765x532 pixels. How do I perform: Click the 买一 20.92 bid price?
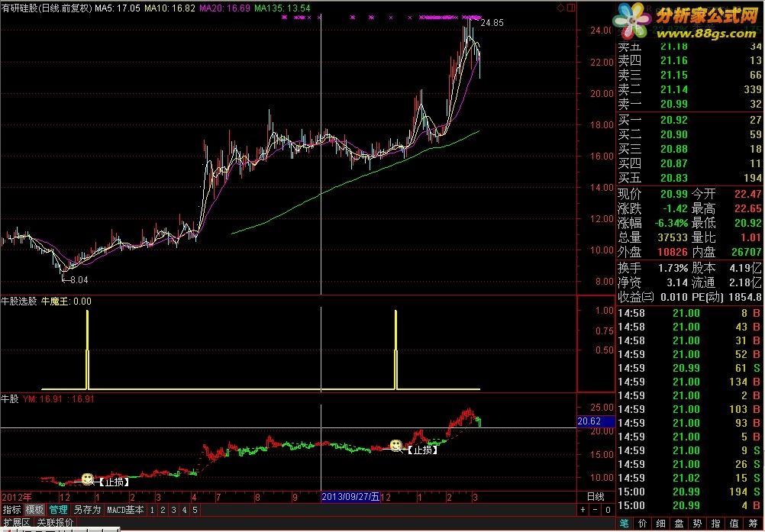674,120
